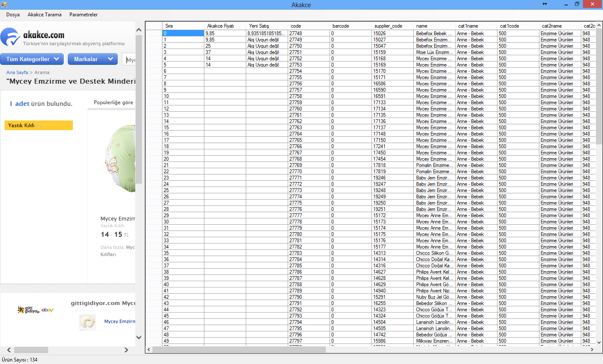Select supplier code cell 16255
603x364 pixels.
pyautogui.click(x=393, y=303)
